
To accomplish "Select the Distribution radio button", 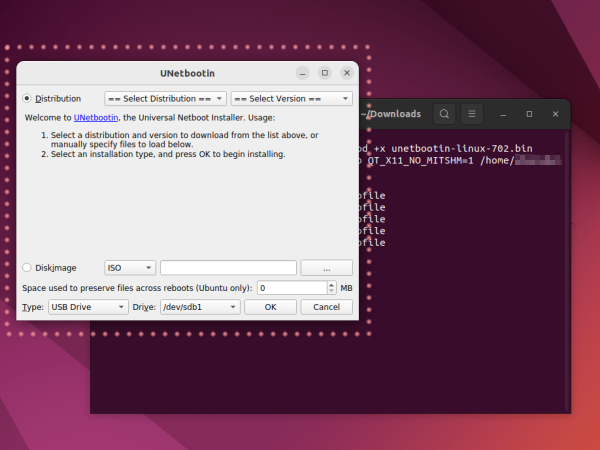I will 27,99.
